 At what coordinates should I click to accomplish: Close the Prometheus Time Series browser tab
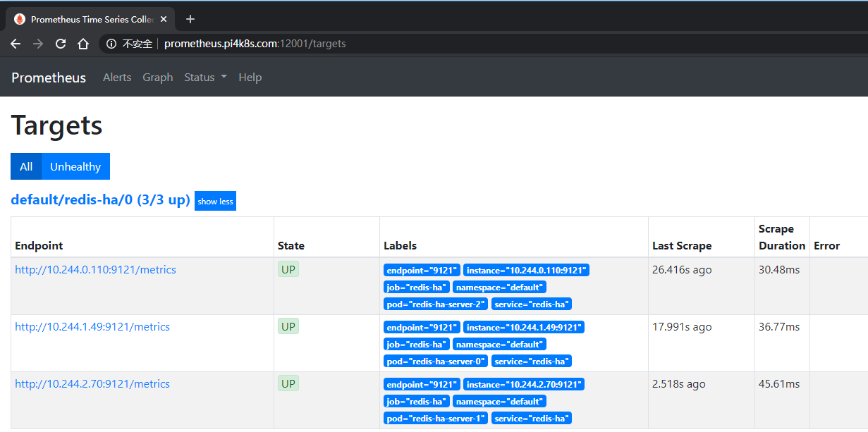pyautogui.click(x=164, y=19)
